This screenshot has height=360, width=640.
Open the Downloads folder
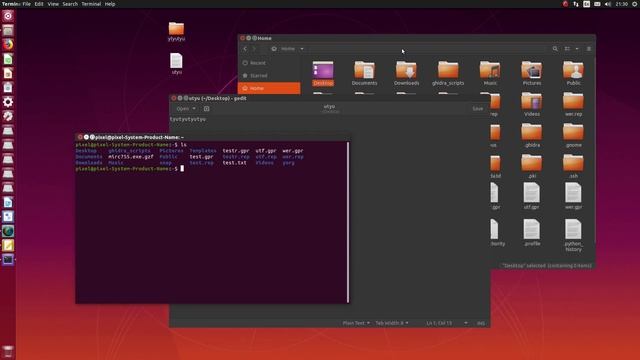[407, 73]
